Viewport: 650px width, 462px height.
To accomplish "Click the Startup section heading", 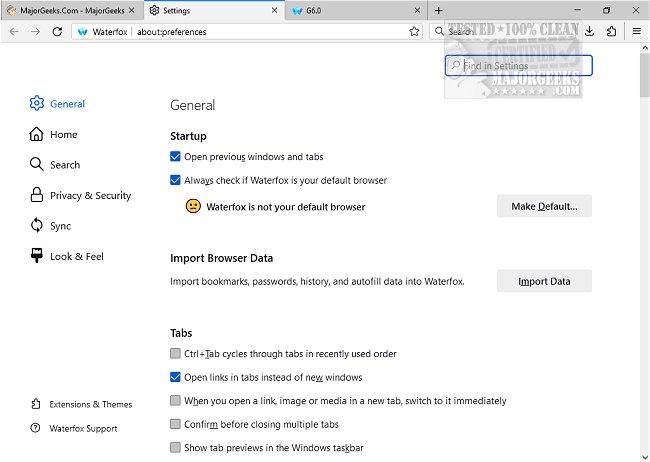I will tap(188, 136).
